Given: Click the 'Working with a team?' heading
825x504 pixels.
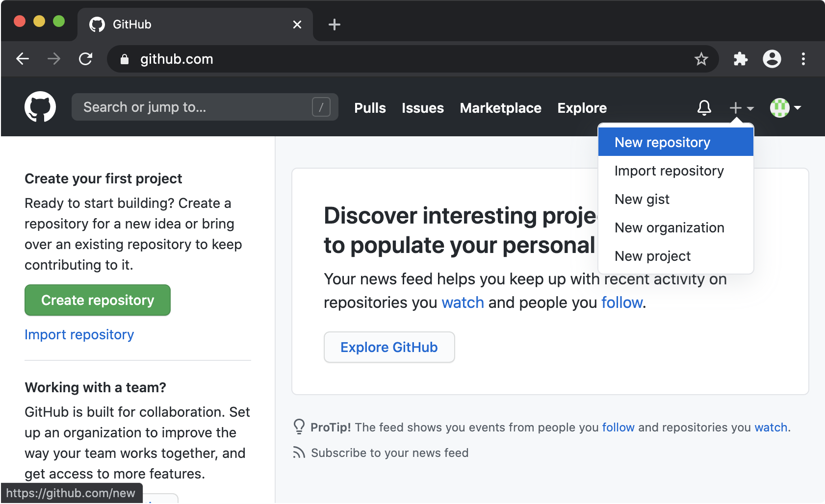Looking at the screenshot, I should click(x=96, y=387).
